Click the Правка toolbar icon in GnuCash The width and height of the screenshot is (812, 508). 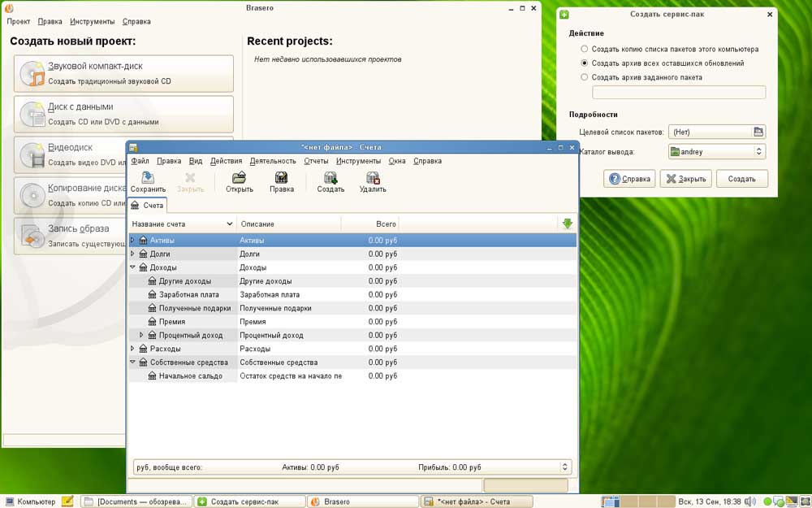tap(281, 182)
